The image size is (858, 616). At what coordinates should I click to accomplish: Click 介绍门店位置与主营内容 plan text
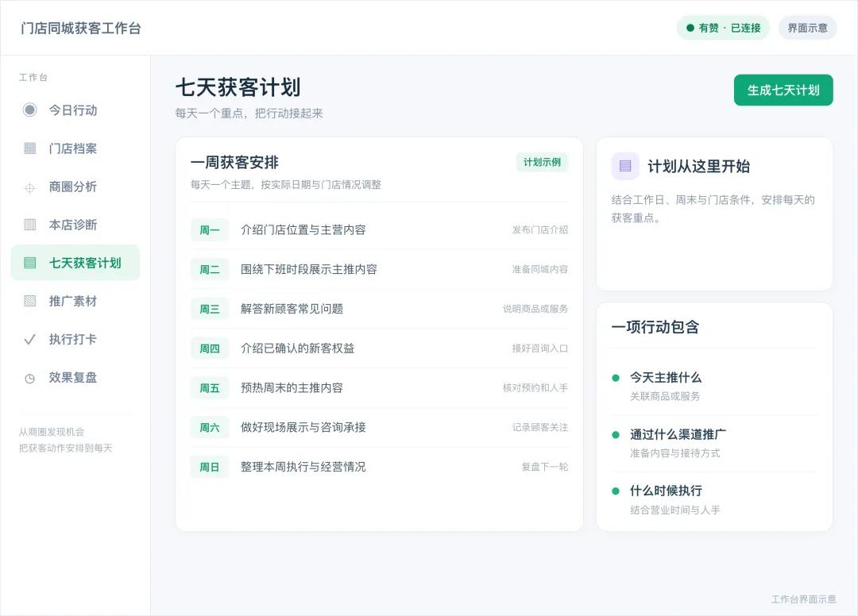tap(303, 230)
